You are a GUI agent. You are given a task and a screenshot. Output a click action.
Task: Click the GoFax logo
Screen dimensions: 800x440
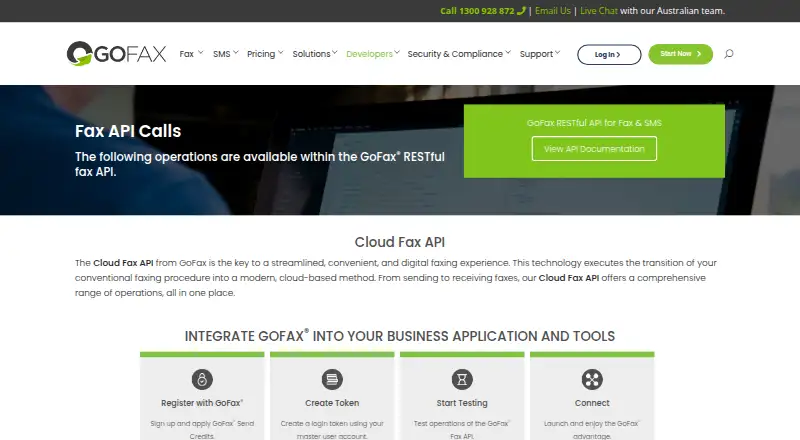pyautogui.click(x=116, y=54)
